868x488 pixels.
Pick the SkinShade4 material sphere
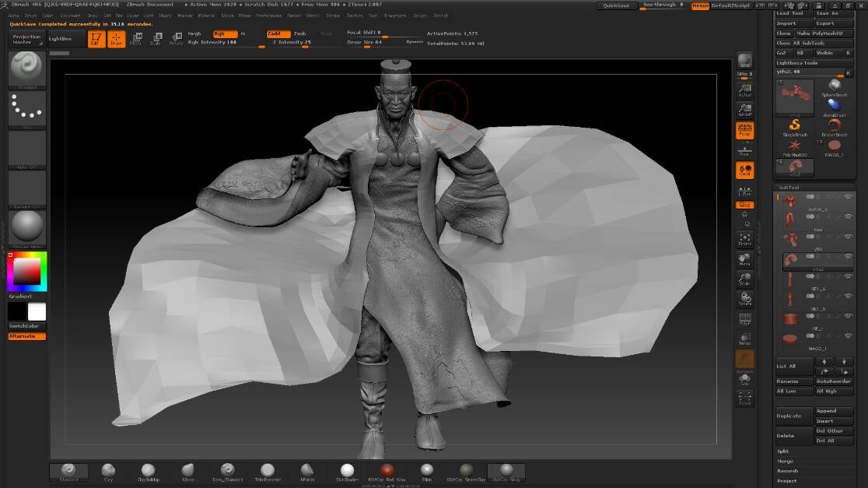[347, 472]
